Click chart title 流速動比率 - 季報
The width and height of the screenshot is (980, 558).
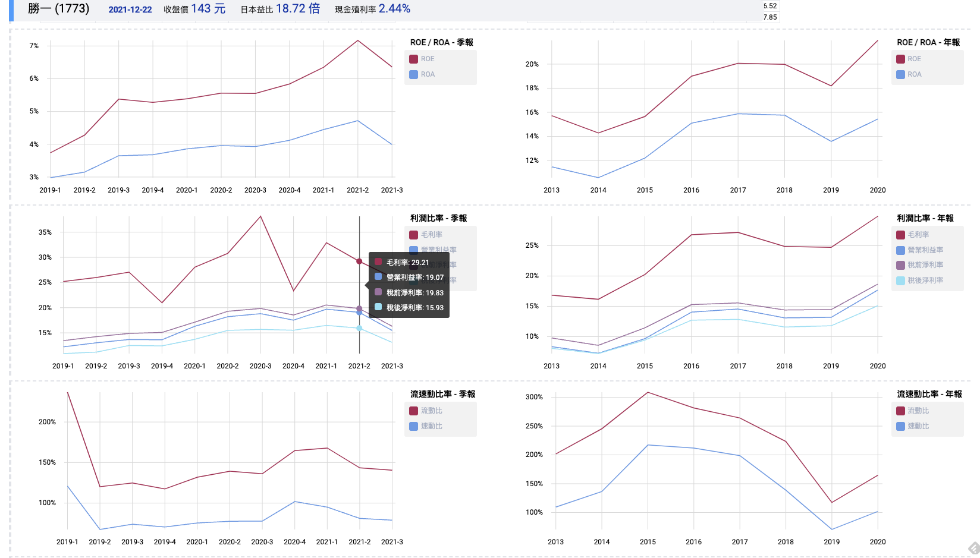443,394
